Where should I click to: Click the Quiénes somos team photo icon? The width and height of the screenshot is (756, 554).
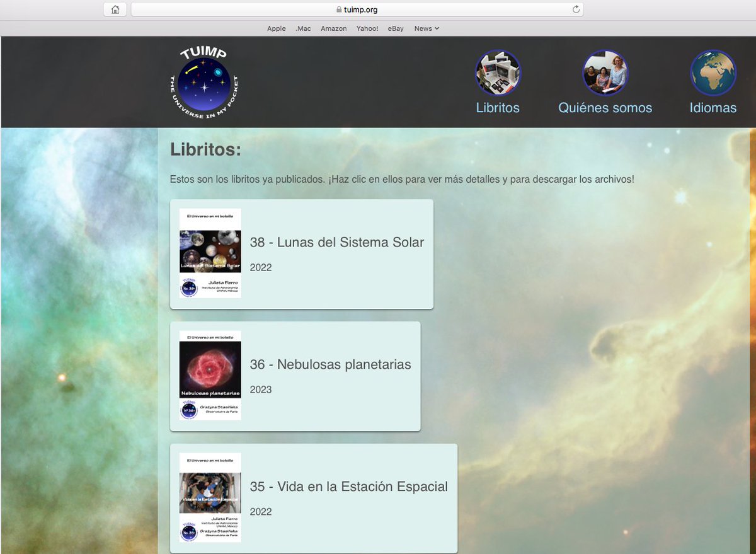tap(605, 73)
